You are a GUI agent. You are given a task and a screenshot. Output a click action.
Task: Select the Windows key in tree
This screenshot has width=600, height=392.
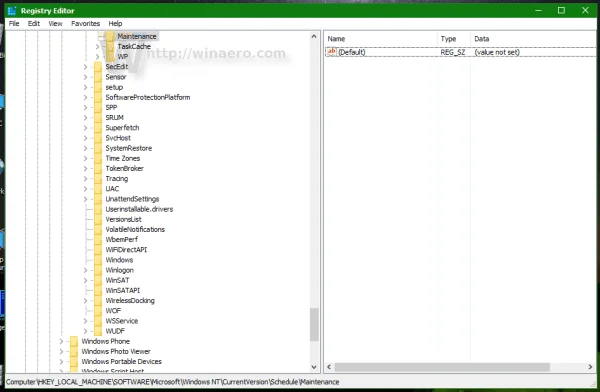119,260
